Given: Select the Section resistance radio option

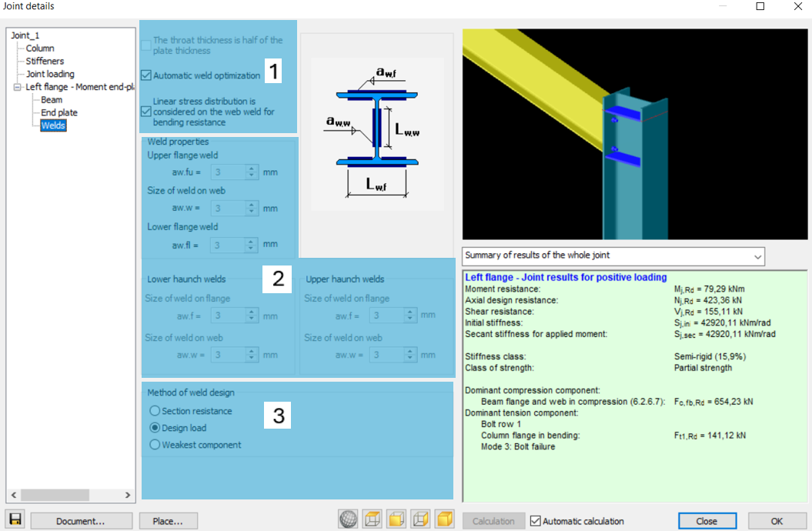Looking at the screenshot, I should tap(155, 411).
